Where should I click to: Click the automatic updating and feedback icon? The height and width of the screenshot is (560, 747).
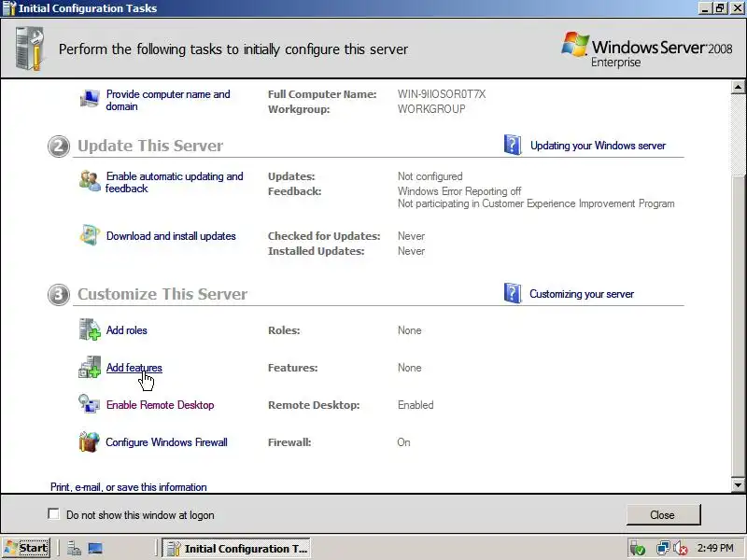pyautogui.click(x=90, y=181)
